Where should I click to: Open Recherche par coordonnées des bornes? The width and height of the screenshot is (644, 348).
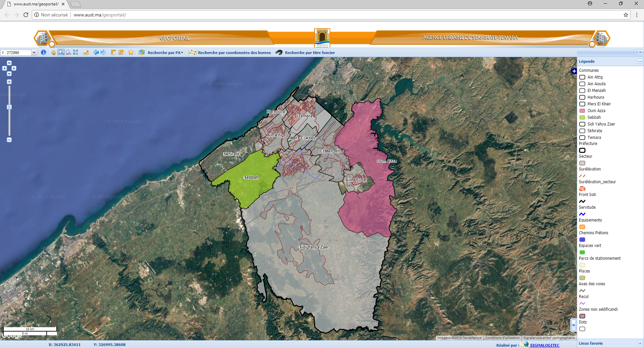tap(234, 53)
